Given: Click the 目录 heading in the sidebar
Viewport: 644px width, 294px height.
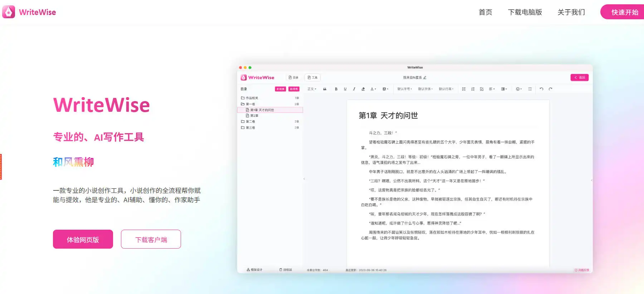Looking at the screenshot, I should point(244,89).
